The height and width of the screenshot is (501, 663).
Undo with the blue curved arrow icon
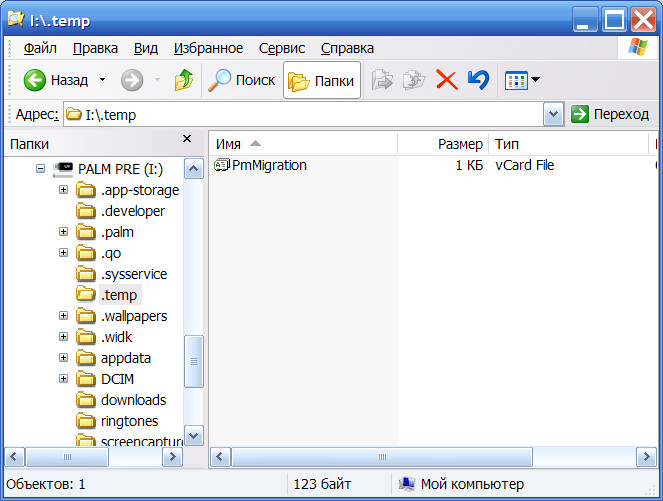click(478, 80)
